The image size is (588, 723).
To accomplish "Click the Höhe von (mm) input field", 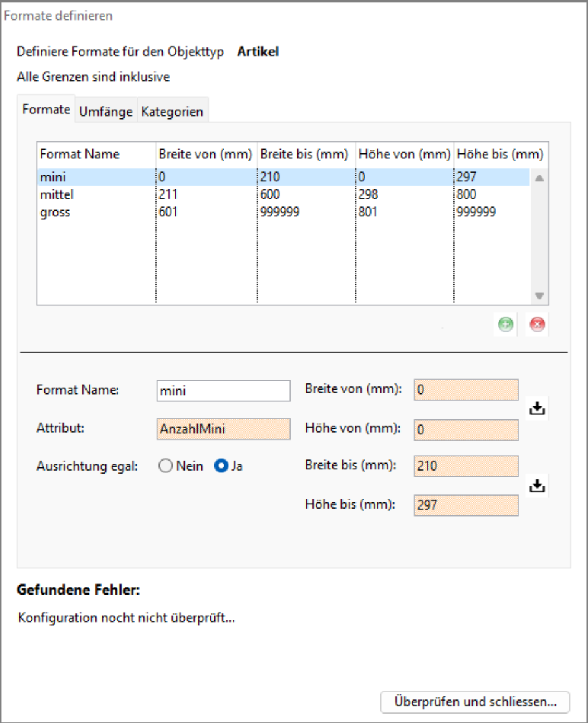I will coord(465,429).
